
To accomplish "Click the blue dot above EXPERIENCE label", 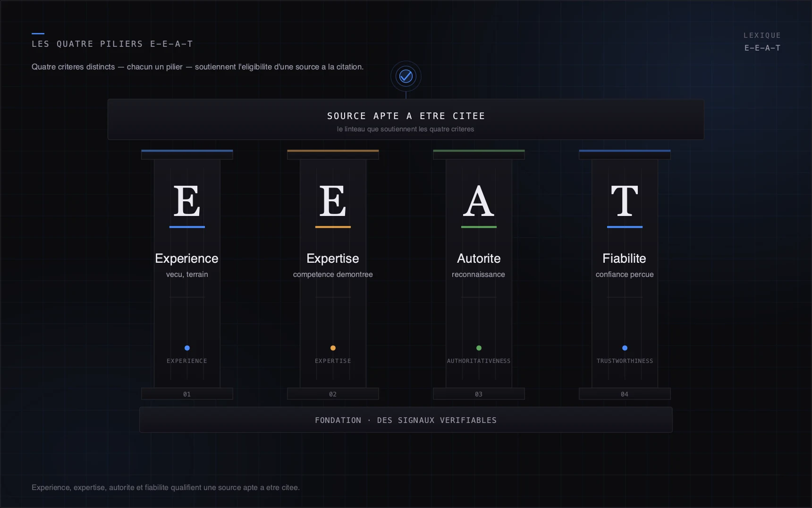I will tap(187, 348).
